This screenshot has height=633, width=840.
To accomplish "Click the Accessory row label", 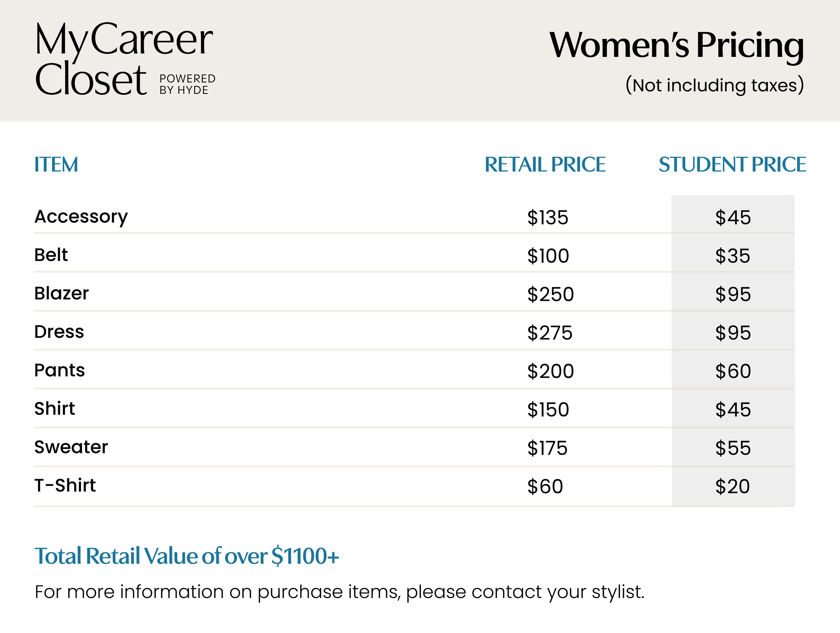I will tap(81, 217).
